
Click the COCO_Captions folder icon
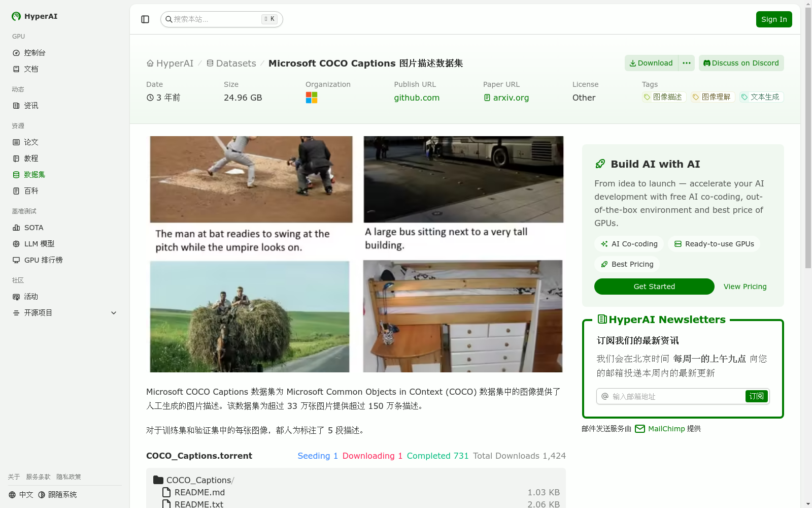[x=158, y=480]
